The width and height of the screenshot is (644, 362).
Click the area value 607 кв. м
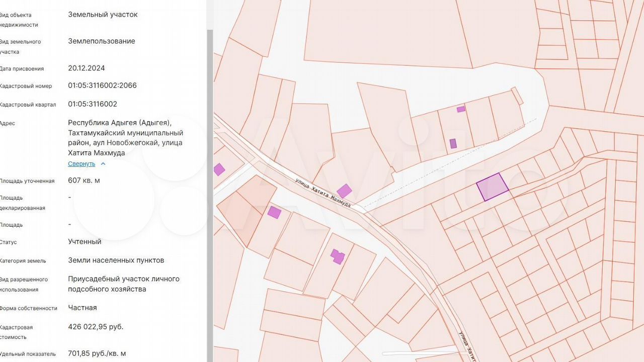click(84, 180)
